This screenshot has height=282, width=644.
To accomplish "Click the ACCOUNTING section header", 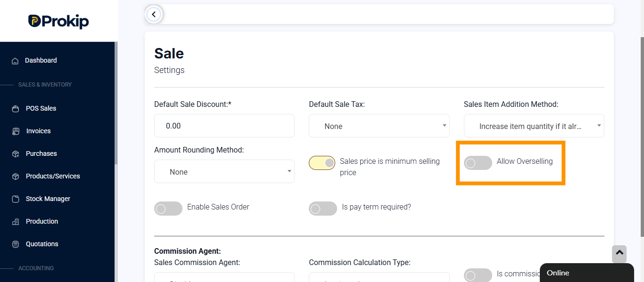I will (x=36, y=268).
